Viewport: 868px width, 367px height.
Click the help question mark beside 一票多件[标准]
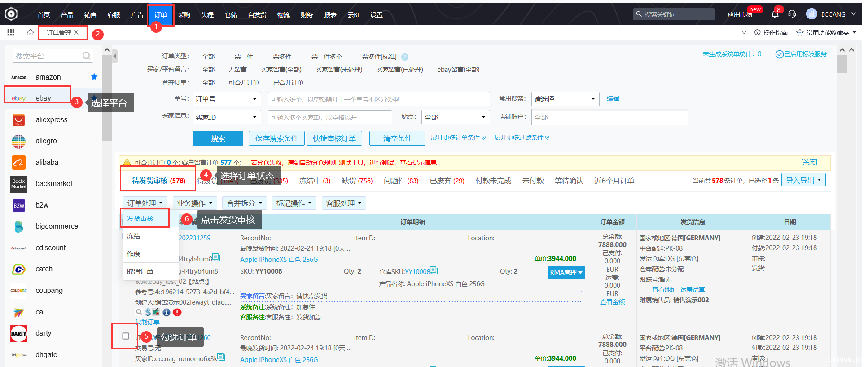click(x=405, y=57)
